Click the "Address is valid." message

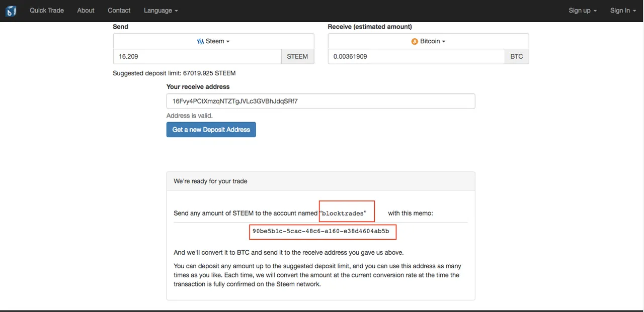190,116
